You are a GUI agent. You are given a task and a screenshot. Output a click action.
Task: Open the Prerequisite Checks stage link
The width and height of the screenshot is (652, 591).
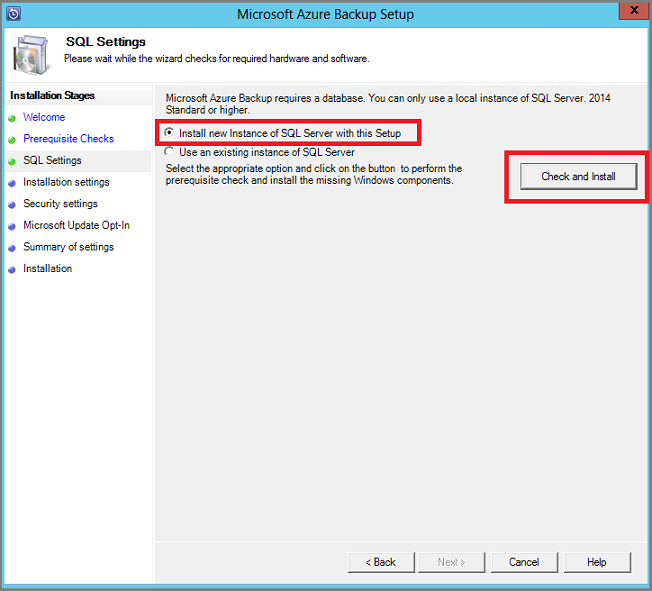tap(69, 139)
